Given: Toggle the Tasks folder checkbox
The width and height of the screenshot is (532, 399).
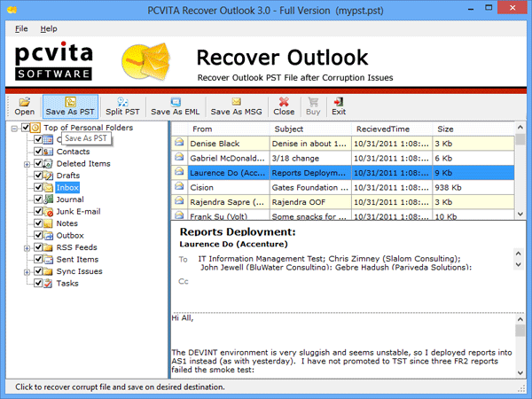Looking at the screenshot, I should pyautogui.click(x=38, y=283).
